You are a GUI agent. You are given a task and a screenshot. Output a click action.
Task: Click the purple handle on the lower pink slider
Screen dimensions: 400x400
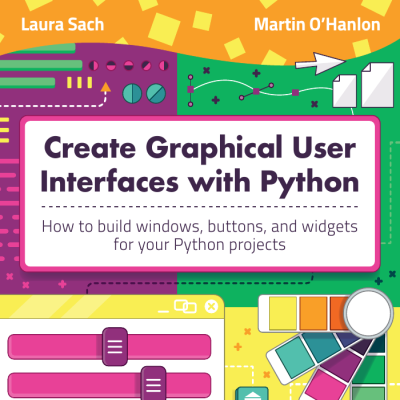[x=153, y=383]
